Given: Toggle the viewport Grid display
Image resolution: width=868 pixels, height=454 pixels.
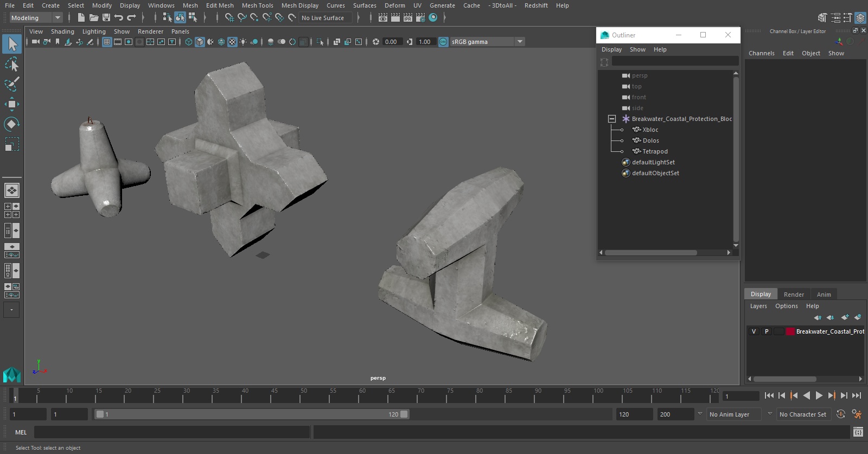Looking at the screenshot, I should [107, 42].
